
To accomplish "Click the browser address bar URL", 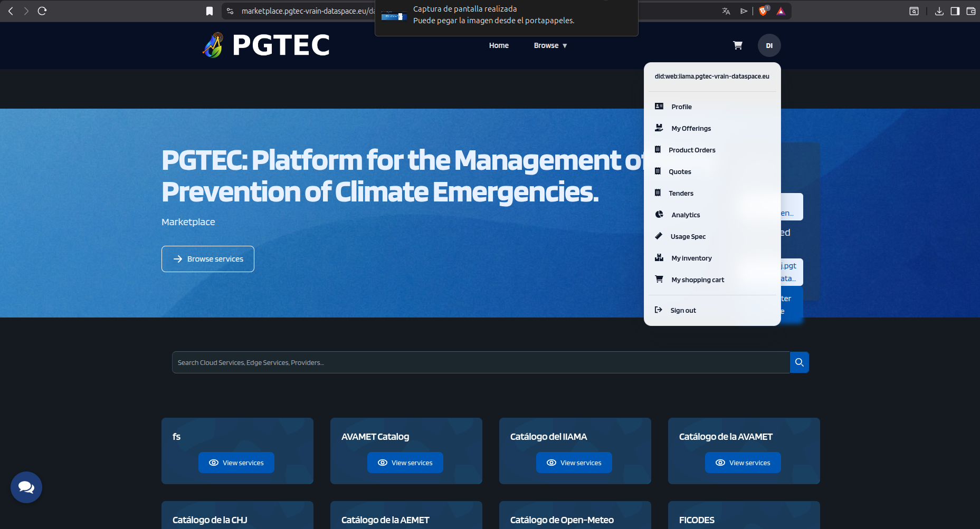I will click(308, 11).
